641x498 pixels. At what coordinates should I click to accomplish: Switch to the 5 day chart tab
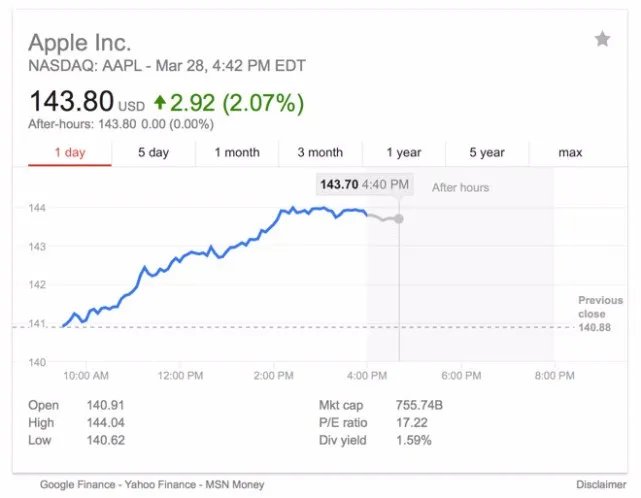pyautogui.click(x=153, y=153)
